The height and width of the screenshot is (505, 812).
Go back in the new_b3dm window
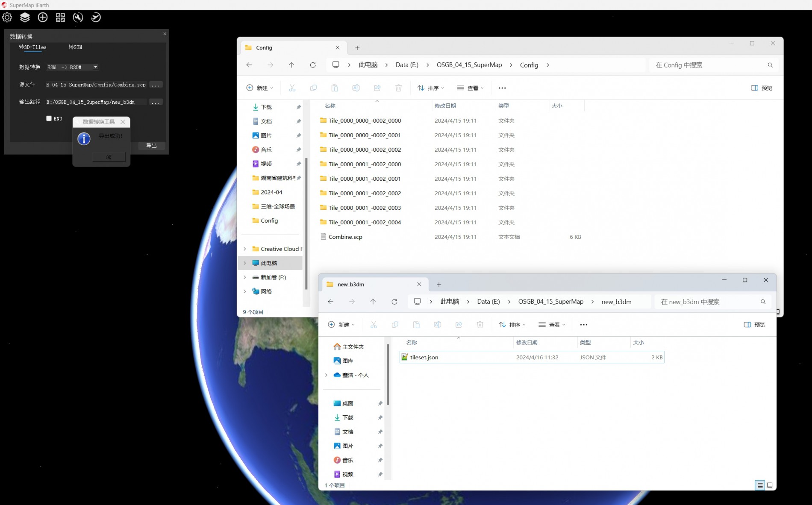(x=331, y=302)
